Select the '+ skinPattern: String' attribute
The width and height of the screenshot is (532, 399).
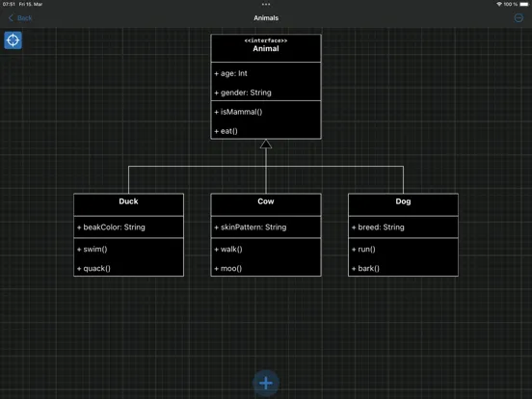[251, 227]
